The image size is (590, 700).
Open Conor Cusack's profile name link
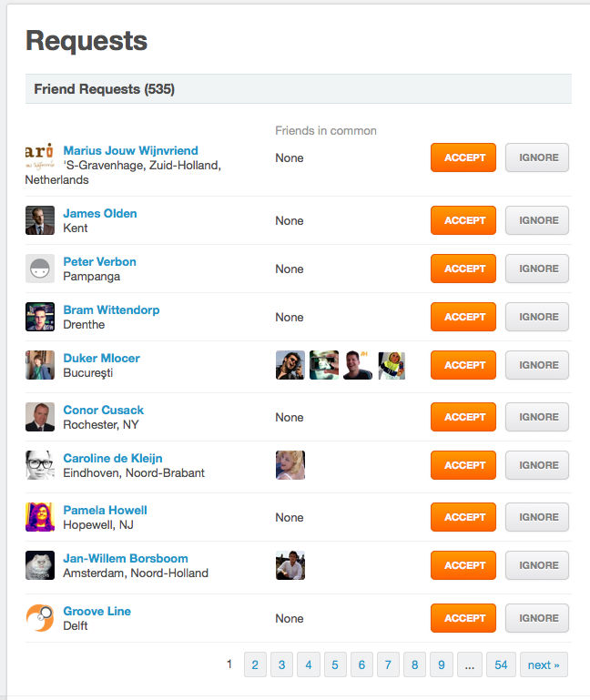coord(103,410)
